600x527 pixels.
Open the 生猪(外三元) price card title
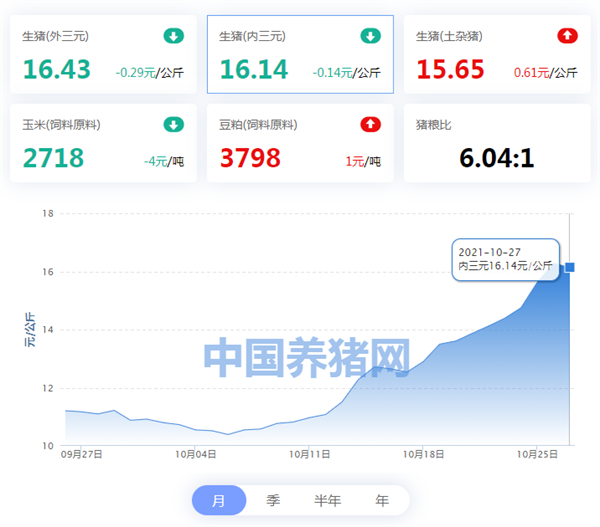point(55,36)
